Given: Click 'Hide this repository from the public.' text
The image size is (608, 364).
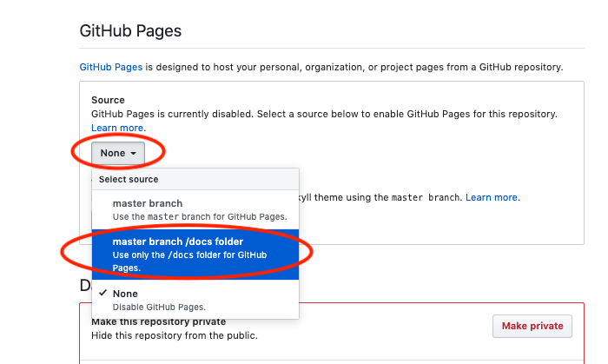Looking at the screenshot, I should (175, 335).
